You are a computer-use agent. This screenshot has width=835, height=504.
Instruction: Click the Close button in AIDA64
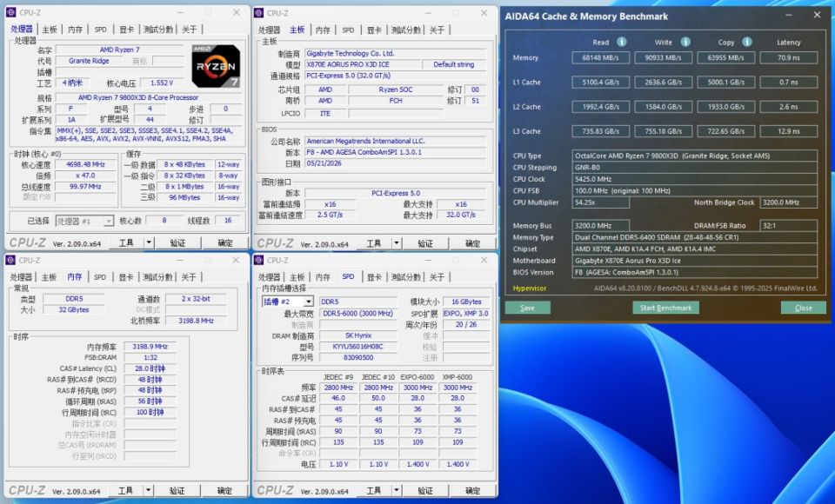(803, 308)
